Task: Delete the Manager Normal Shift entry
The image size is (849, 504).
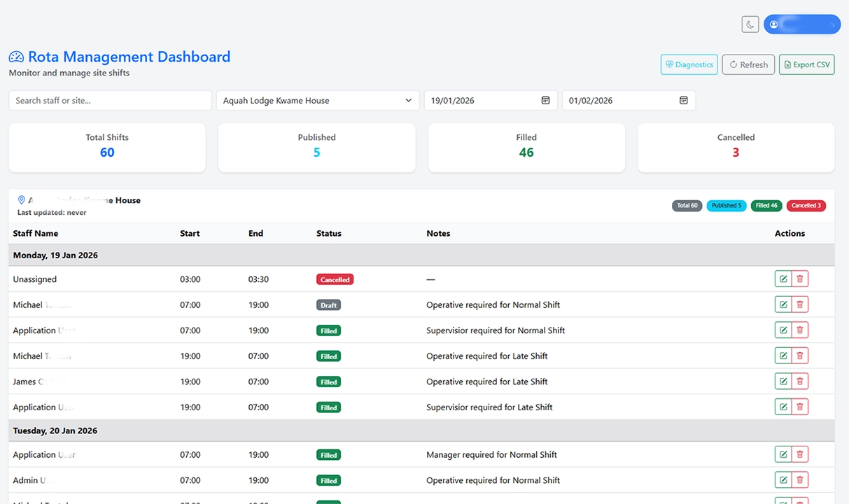Action: [800, 454]
